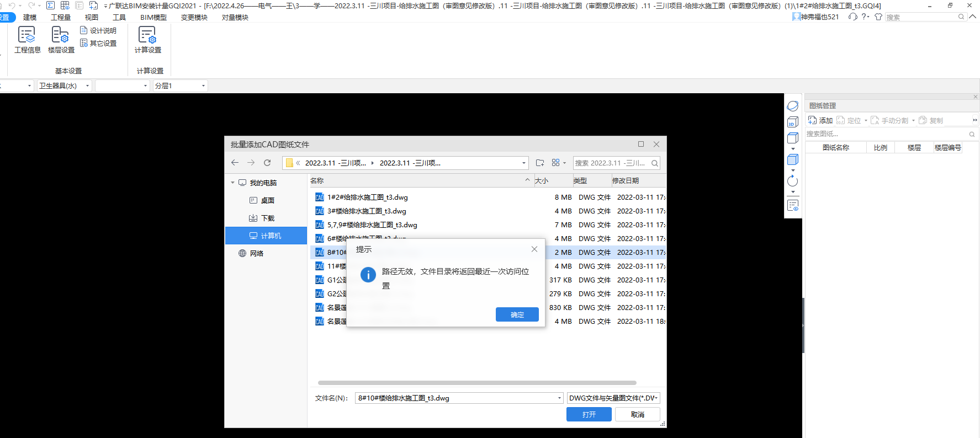Expand the wireframe cube options arrow
980x438 pixels.
tap(793, 148)
